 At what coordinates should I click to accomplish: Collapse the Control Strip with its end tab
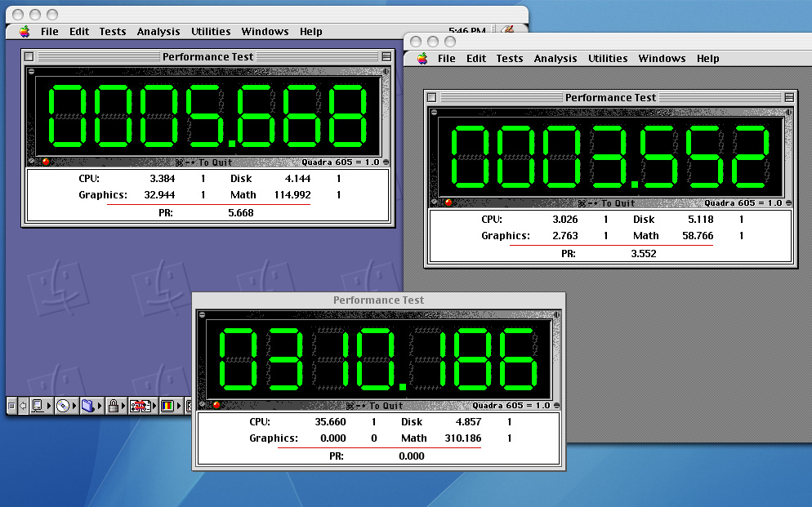[x=11, y=406]
